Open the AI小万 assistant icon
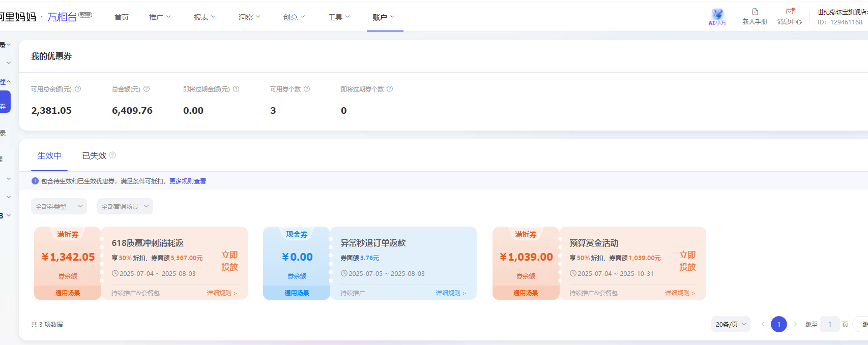Screen dimensions: 868x345 click(717, 16)
